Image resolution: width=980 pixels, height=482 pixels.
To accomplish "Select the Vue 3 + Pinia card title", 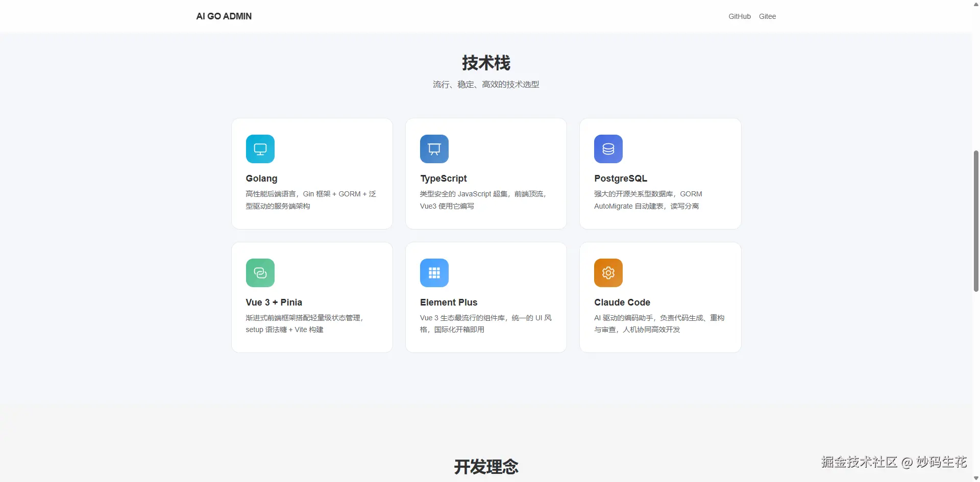I will (x=274, y=302).
